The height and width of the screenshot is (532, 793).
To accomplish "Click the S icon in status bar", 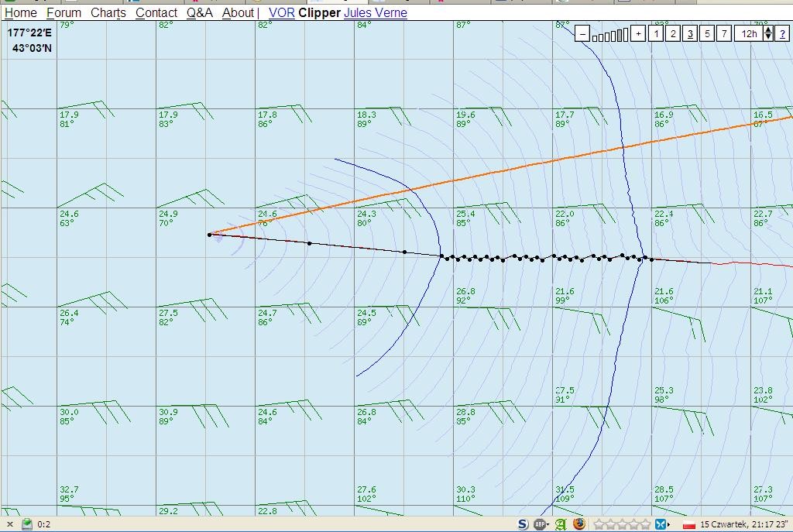I will tap(523, 524).
